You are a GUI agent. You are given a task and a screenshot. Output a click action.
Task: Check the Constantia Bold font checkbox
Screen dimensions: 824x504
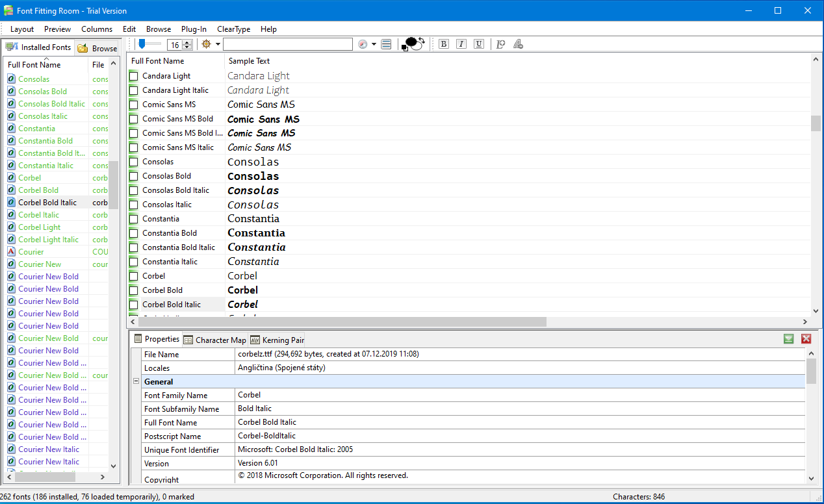[134, 233]
